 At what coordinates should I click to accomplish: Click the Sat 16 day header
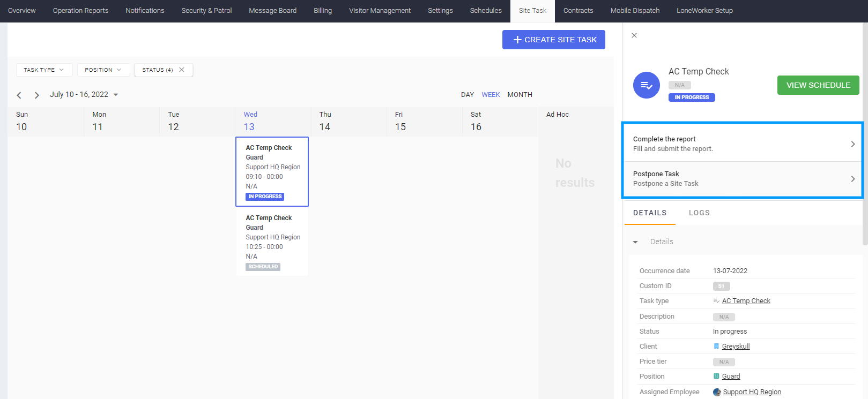tap(500, 122)
